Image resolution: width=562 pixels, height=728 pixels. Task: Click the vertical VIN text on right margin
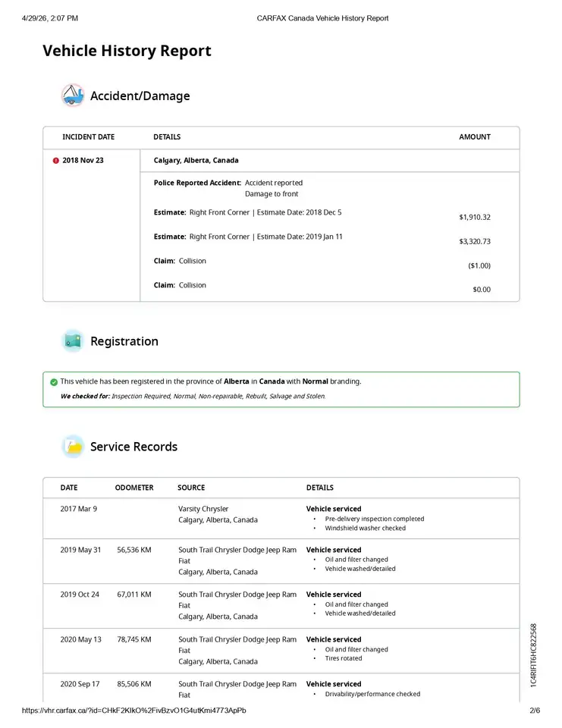pos(533,655)
